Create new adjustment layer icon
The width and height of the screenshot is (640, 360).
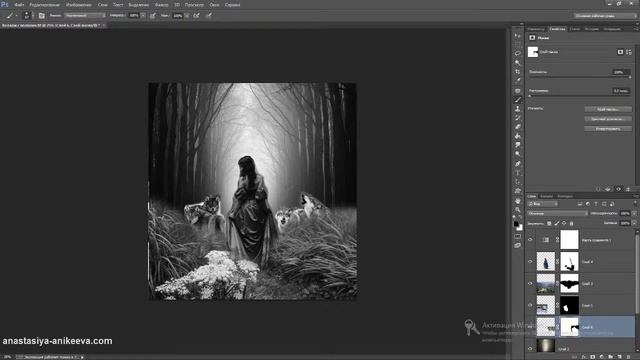pyautogui.click(x=602, y=356)
